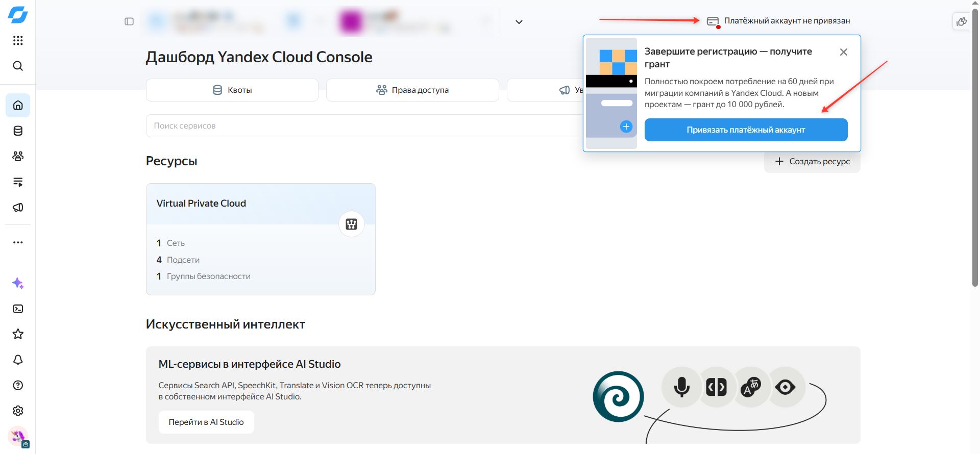Go to home dashboard sidebar icon
This screenshot has width=980, height=454.
[18, 106]
